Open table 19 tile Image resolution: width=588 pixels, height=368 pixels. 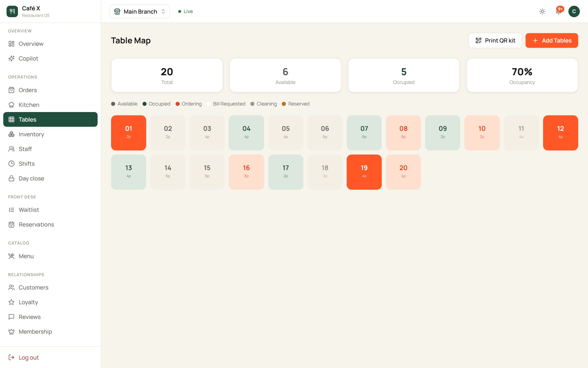[364, 172]
